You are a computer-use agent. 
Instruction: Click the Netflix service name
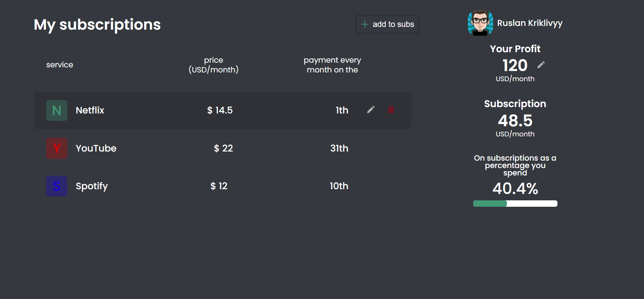(x=90, y=110)
